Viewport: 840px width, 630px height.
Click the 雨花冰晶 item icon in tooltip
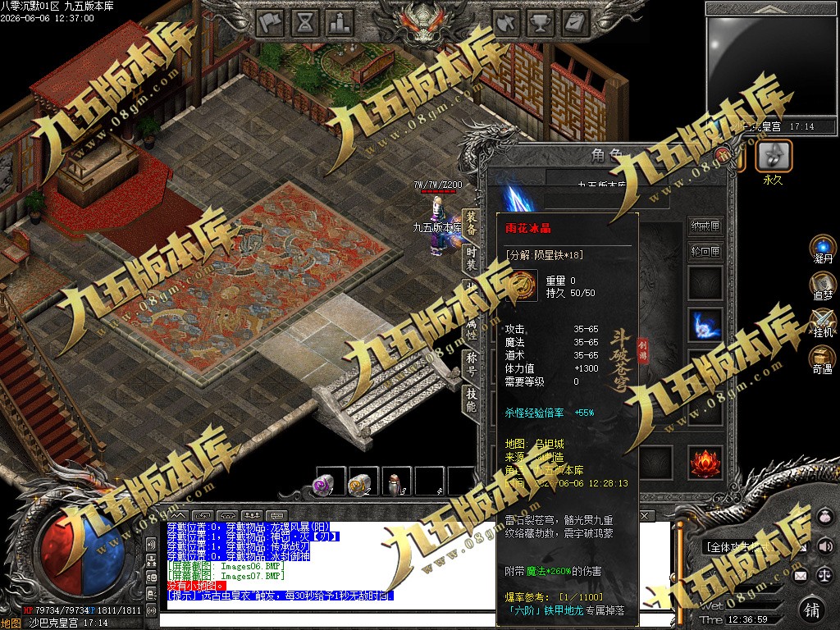521,286
